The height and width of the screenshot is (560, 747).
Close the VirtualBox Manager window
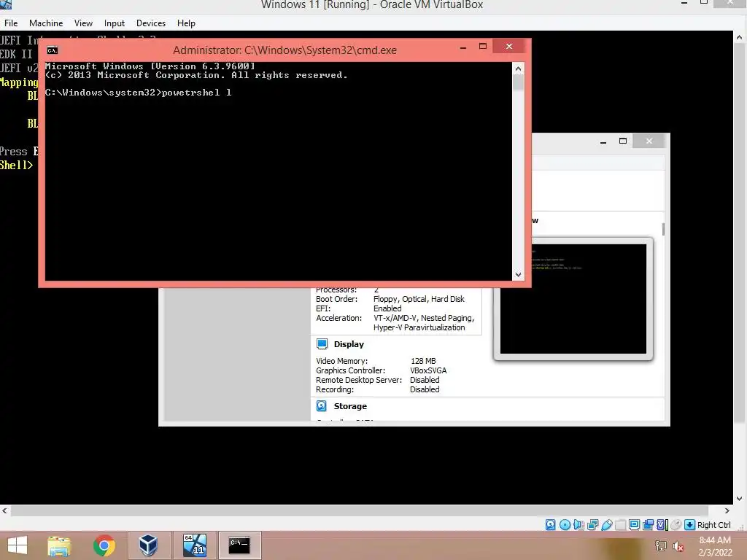[x=649, y=141]
